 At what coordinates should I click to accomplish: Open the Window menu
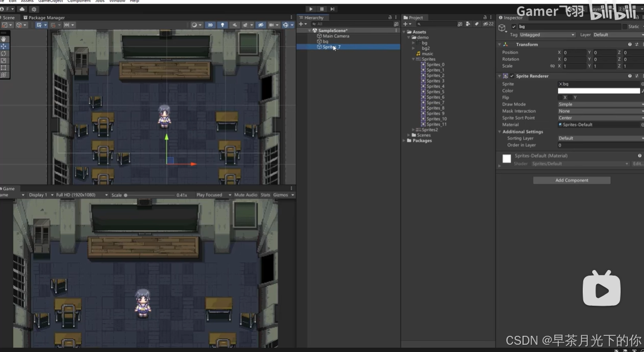point(117,1)
